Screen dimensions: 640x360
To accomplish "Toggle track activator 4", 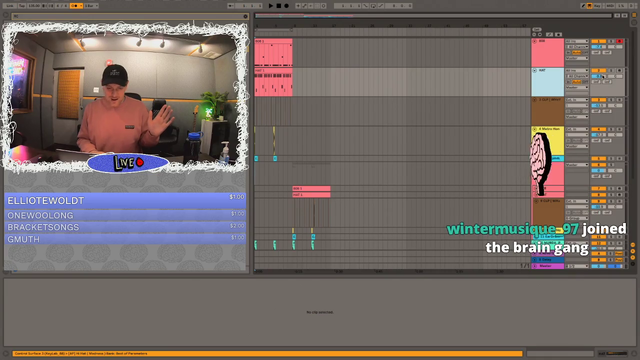I will 598,129.
